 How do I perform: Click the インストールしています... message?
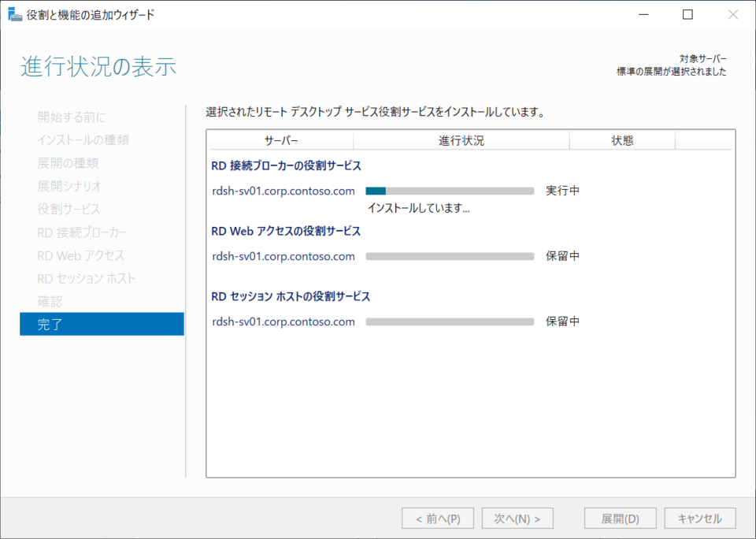(418, 208)
